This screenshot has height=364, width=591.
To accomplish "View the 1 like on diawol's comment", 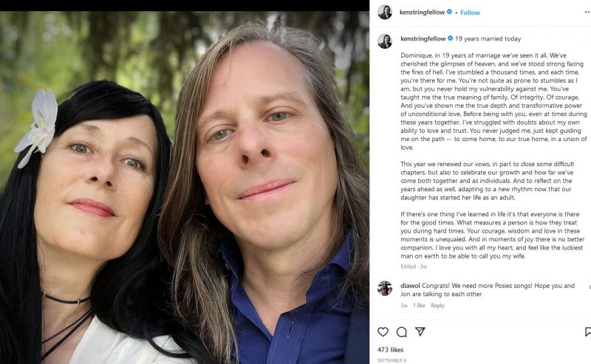I will [419, 306].
